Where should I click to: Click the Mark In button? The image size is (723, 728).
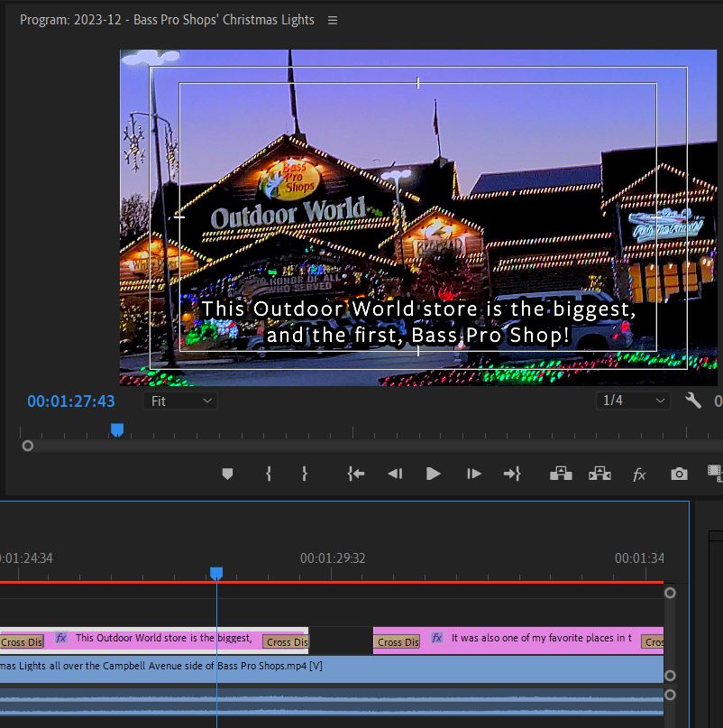(269, 474)
